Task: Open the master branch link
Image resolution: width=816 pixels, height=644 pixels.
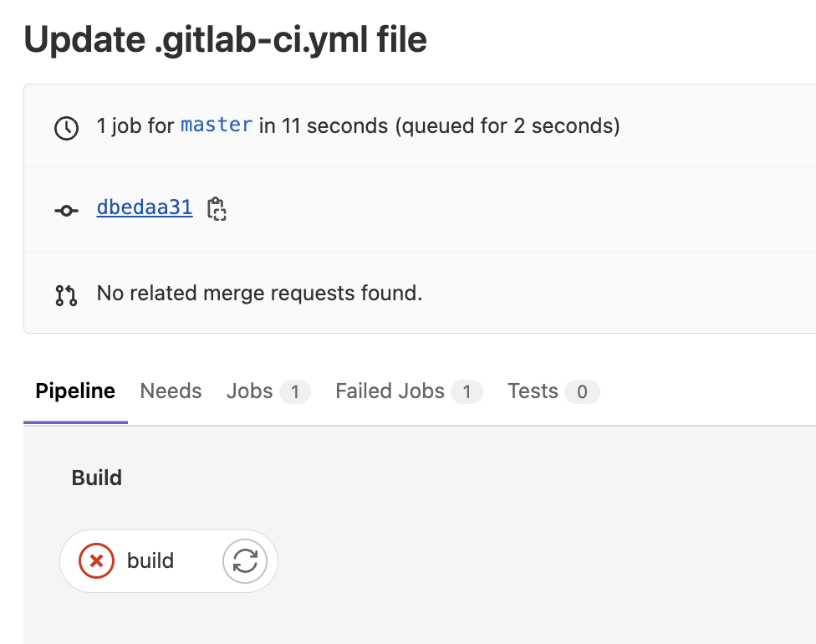Action: click(x=216, y=125)
